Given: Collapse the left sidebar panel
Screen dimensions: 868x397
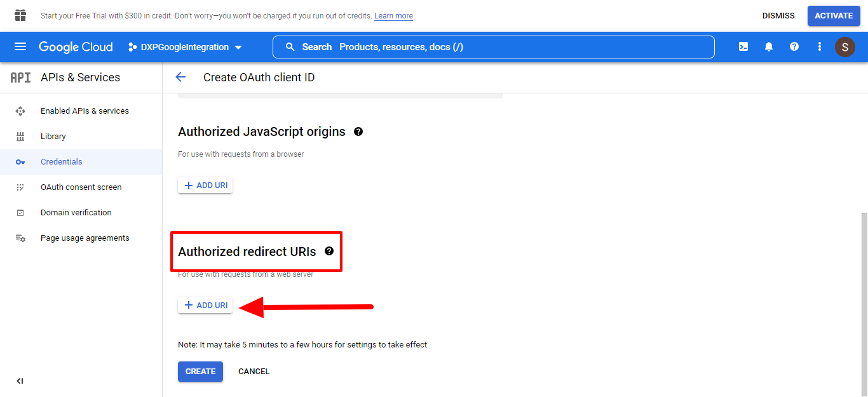Looking at the screenshot, I should 20,381.
